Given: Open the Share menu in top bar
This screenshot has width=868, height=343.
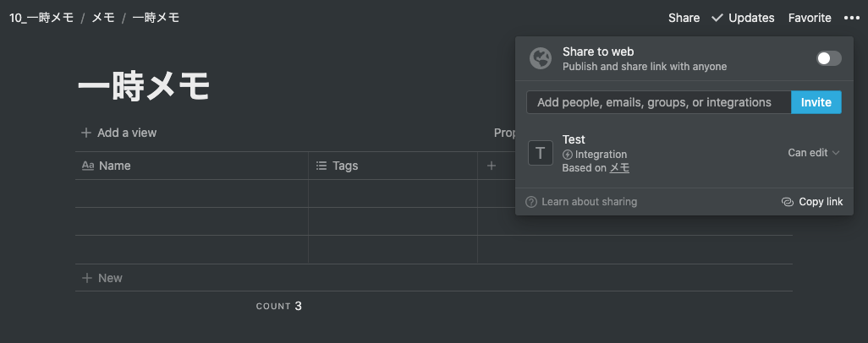Looking at the screenshot, I should tap(684, 18).
